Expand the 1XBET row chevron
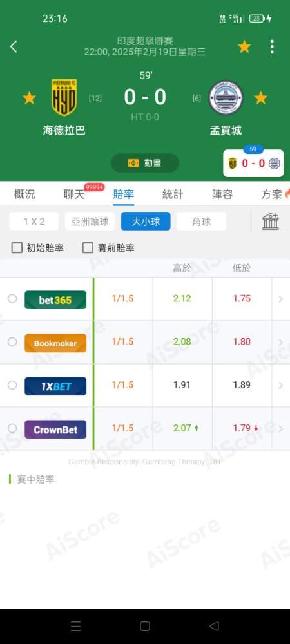Screen dimensions: 290x644 pyautogui.click(x=281, y=385)
